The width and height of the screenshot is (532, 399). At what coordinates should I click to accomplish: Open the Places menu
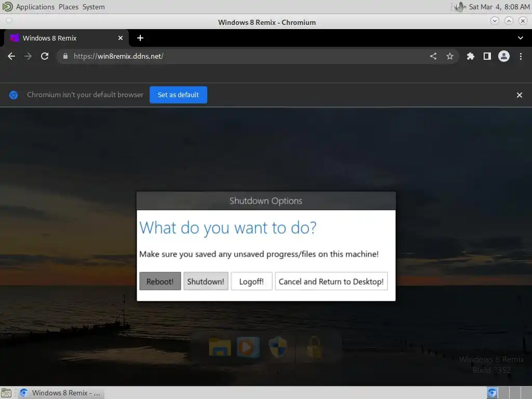point(69,7)
